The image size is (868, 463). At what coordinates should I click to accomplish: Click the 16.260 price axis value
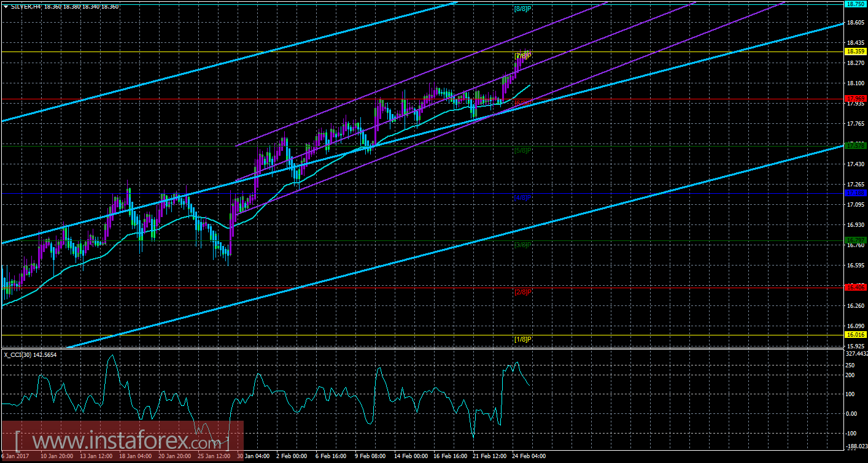coord(855,306)
